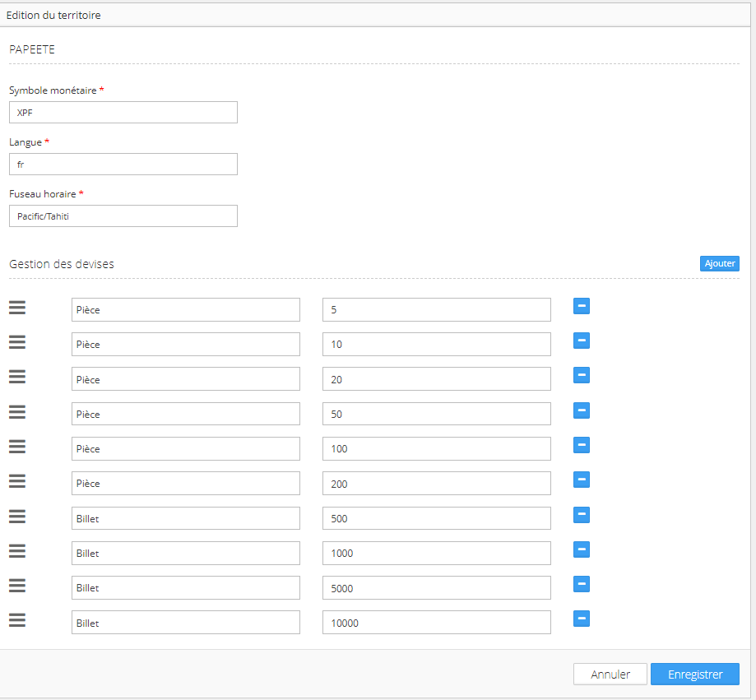Remove the Billet 500 row

point(581,515)
